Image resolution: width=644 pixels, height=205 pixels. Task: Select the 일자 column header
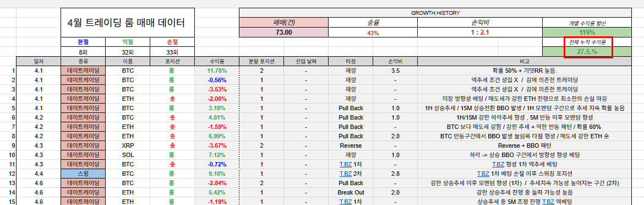tap(39, 61)
